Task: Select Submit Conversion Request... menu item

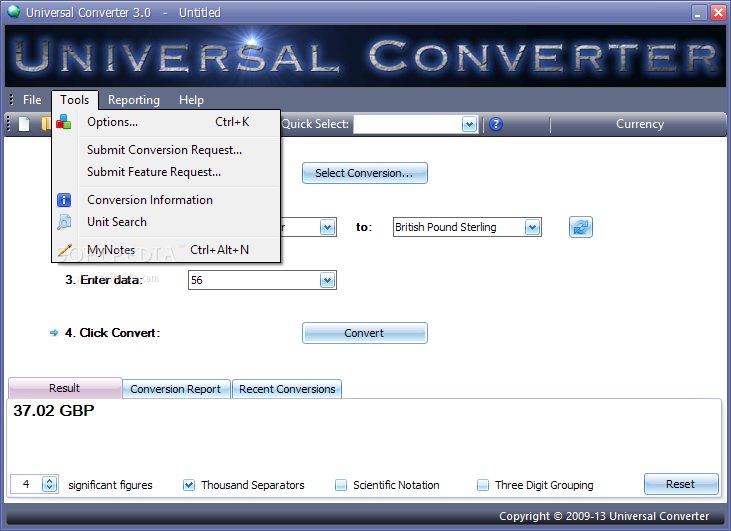Action: click(166, 150)
